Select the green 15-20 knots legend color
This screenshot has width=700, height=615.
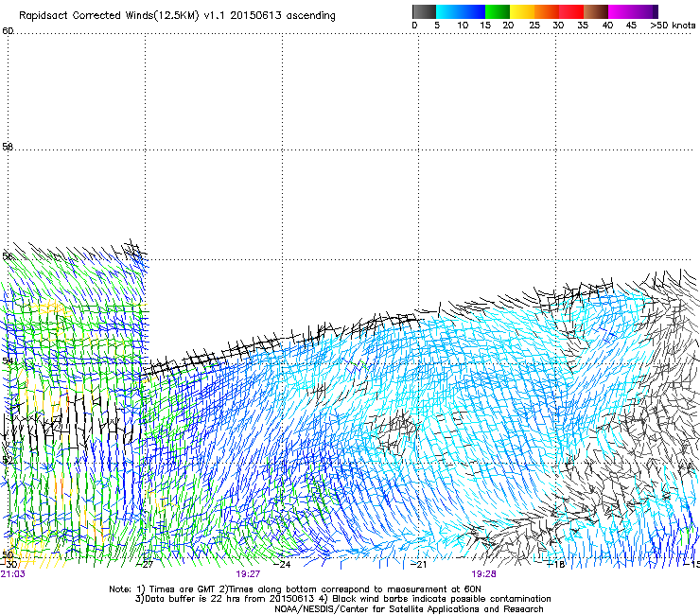tap(498, 11)
